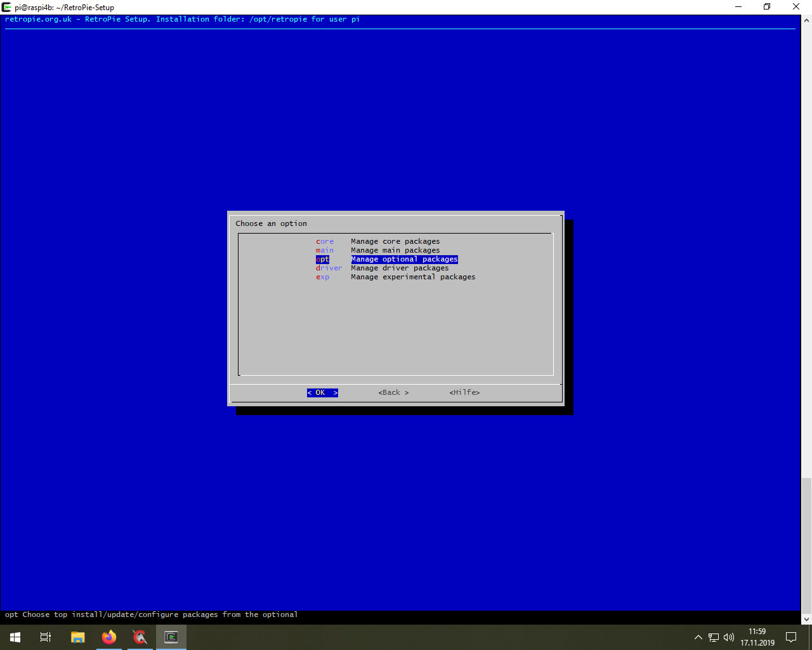Viewport: 812px width, 650px height.
Task: Open the clock showing 11:59
Action: [757, 637]
